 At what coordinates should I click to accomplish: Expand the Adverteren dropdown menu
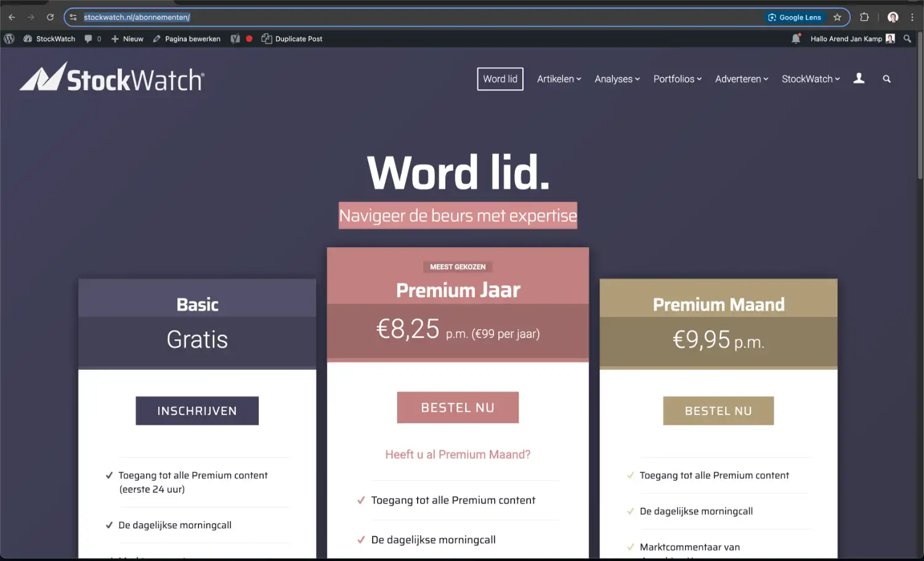tap(742, 79)
